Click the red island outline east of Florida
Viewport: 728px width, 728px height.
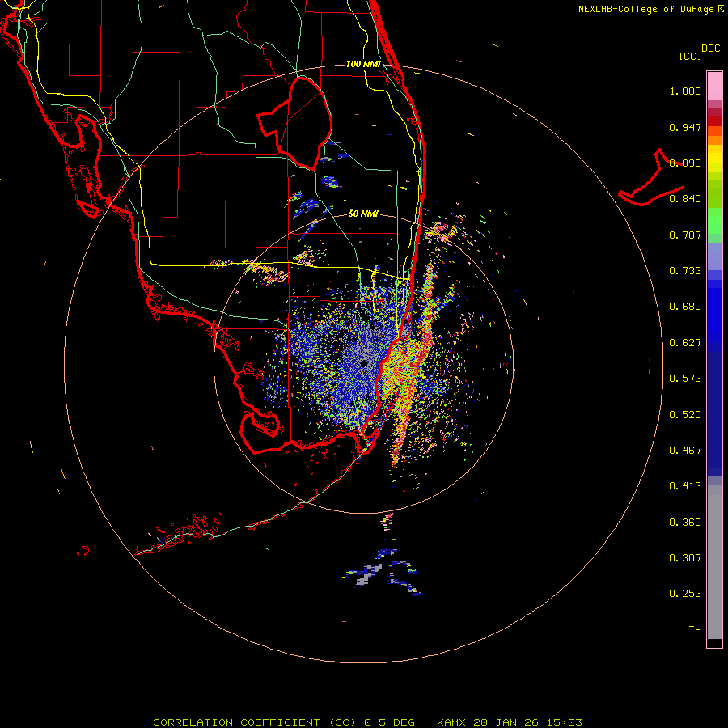point(651,178)
